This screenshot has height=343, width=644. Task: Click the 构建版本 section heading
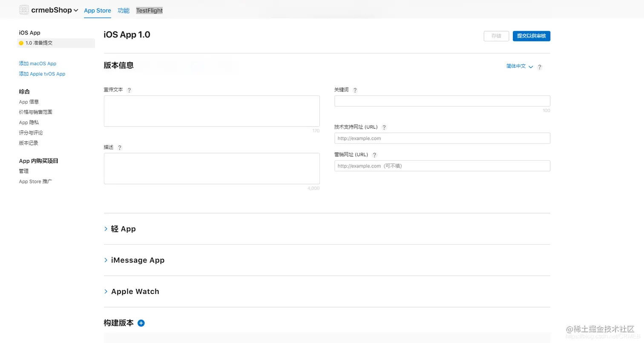(119, 323)
